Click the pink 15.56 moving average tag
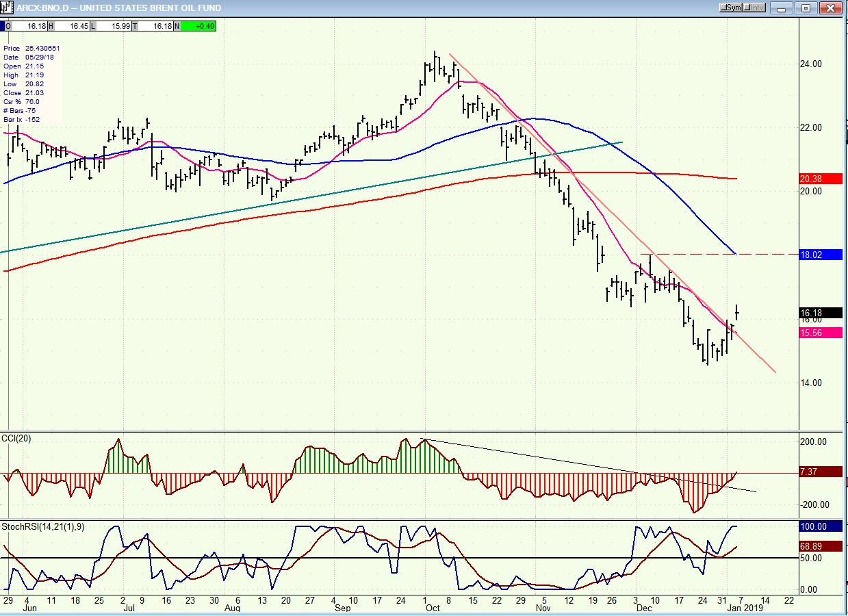Image resolution: width=848 pixels, height=616 pixels. [x=819, y=332]
